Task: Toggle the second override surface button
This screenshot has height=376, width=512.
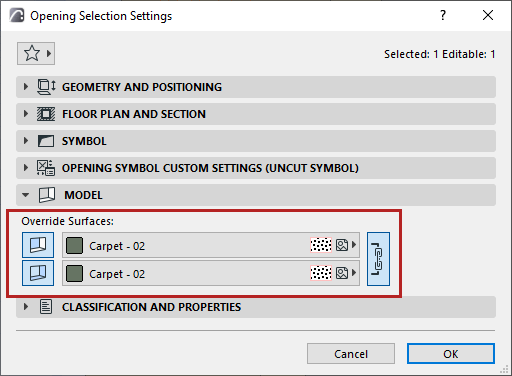Action: 38,273
